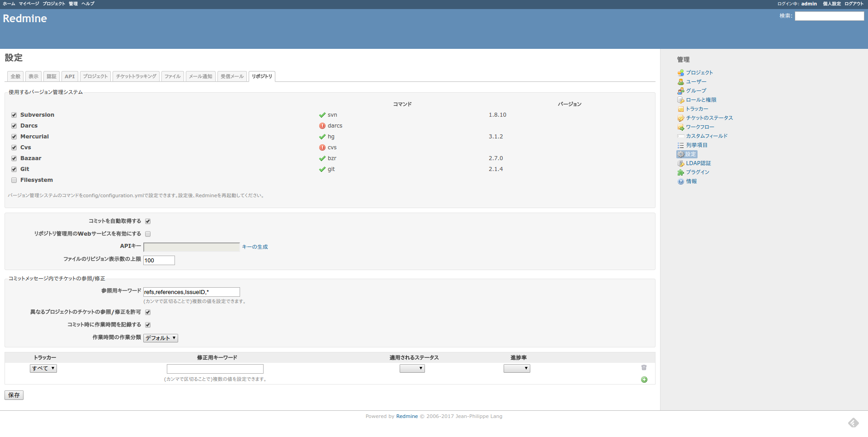Select the グループ icon in admin sidebar
Screen dimensions: 868x437
click(x=681, y=90)
